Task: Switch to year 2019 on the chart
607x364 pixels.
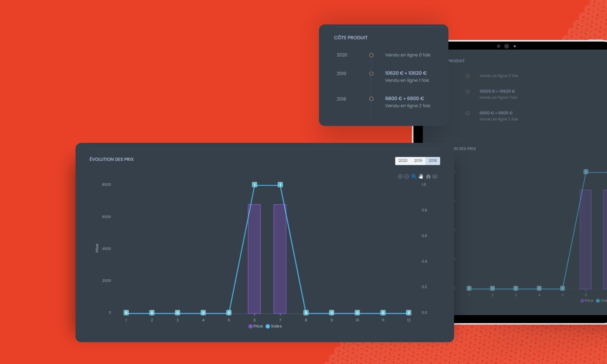Action: pos(418,161)
